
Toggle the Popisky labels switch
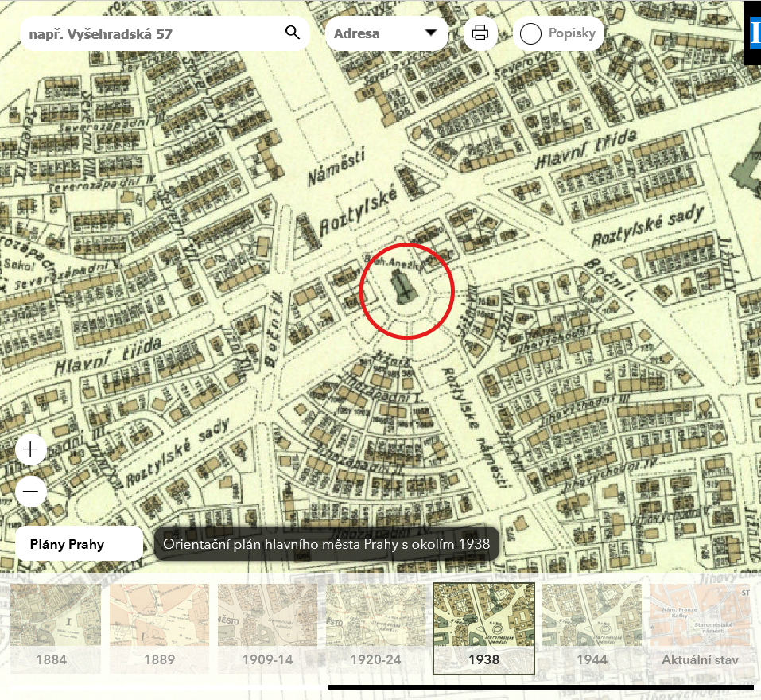(531, 34)
